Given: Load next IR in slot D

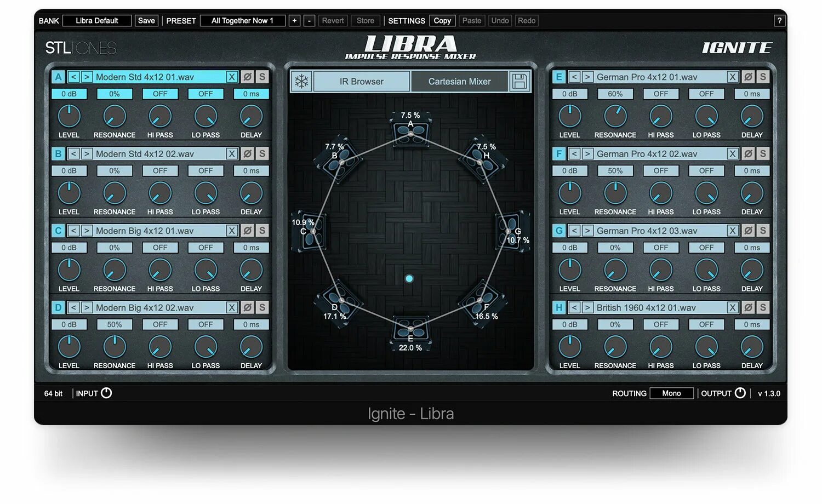Looking at the screenshot, I should 87,308.
